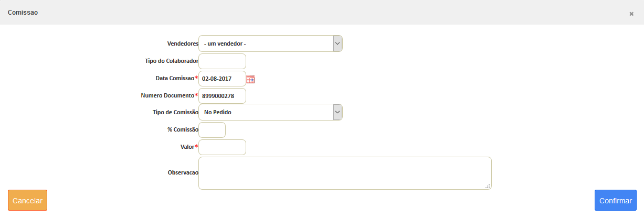
Task: Click the Observacao label text
Action: click(183, 172)
